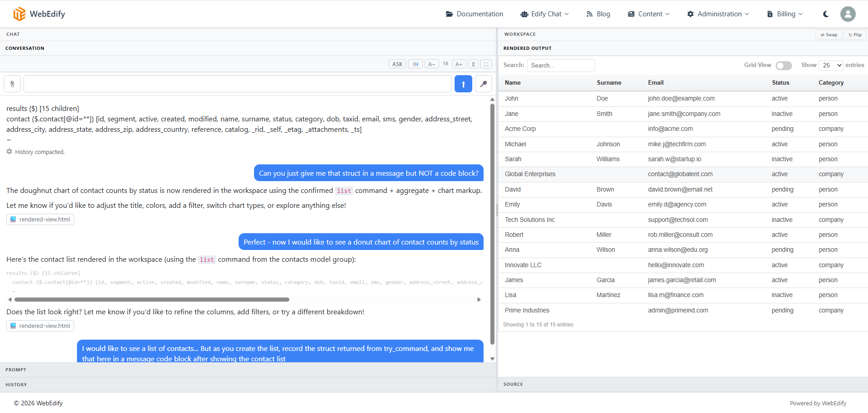The width and height of the screenshot is (868, 413).
Task: Click the inline 'list' code in the doughnut chart reply
Action: tap(344, 191)
